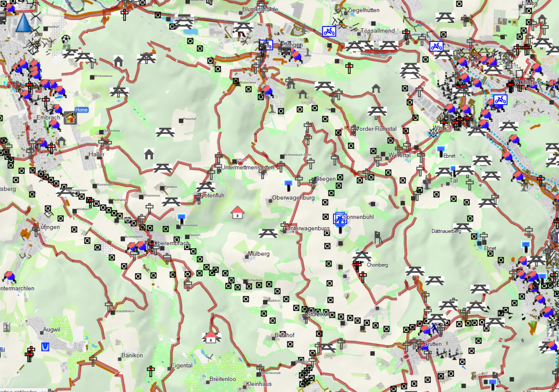Select picnic table icon west of Unterwagenburg

(268, 233)
